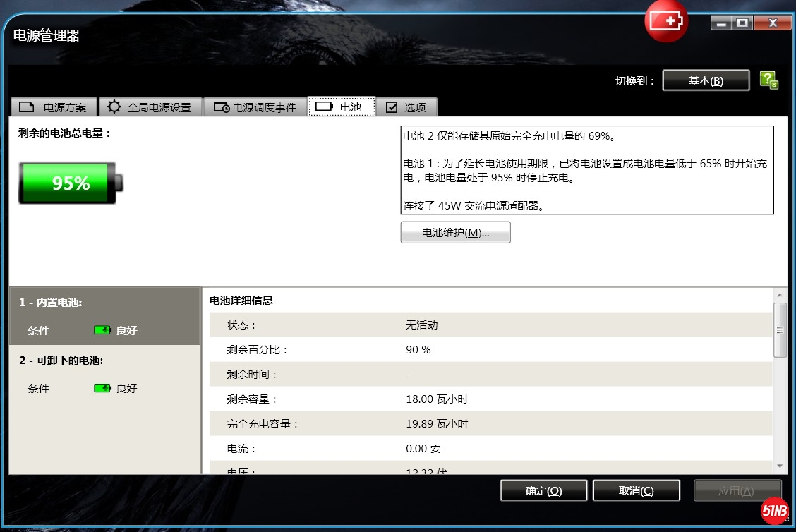
Task: Open the 选项 tab
Action: (406, 107)
